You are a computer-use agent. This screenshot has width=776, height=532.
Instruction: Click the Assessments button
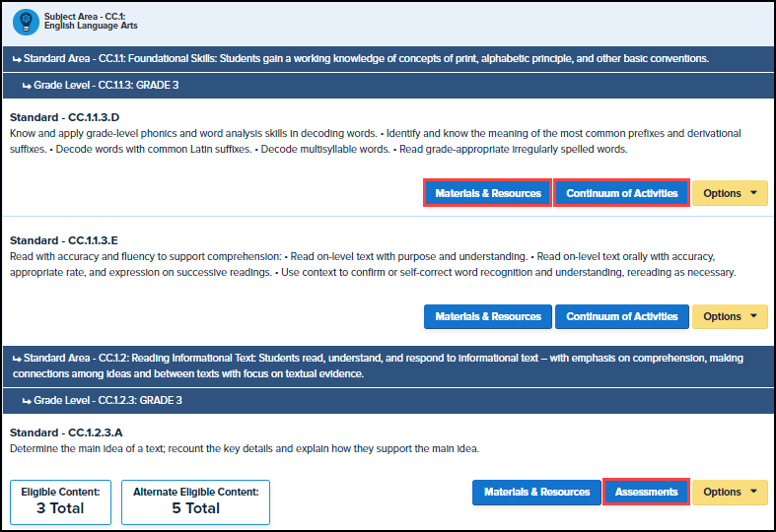point(646,492)
